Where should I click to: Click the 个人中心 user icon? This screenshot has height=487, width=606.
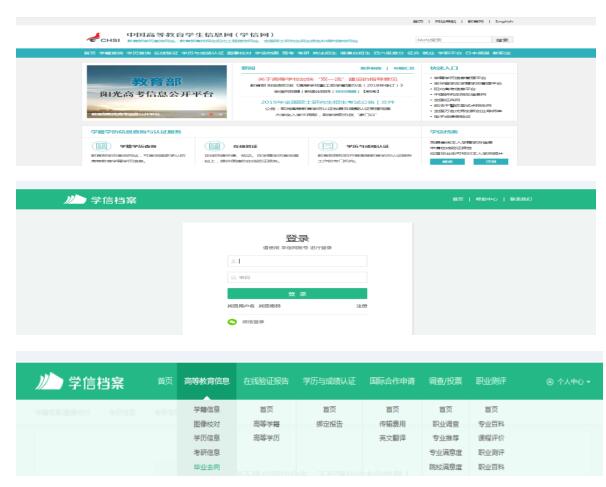550,382
